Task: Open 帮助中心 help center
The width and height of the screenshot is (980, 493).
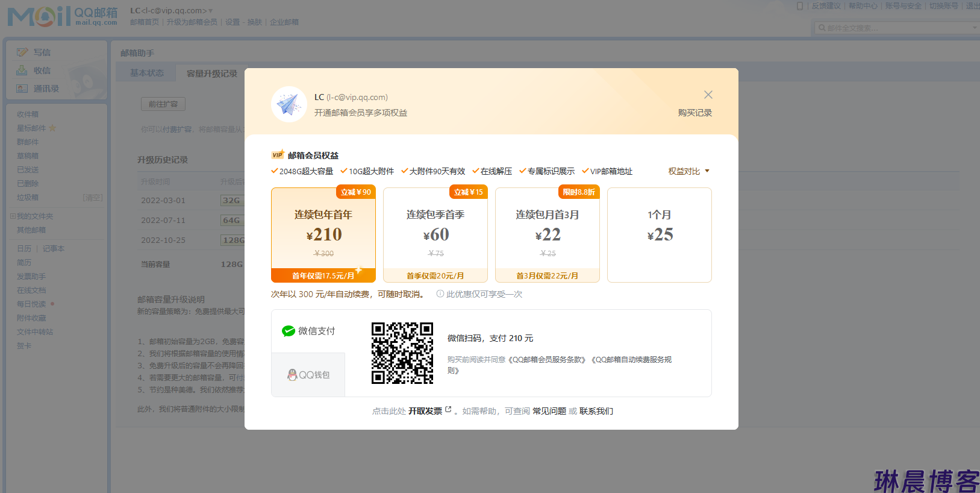Action: pyautogui.click(x=863, y=6)
